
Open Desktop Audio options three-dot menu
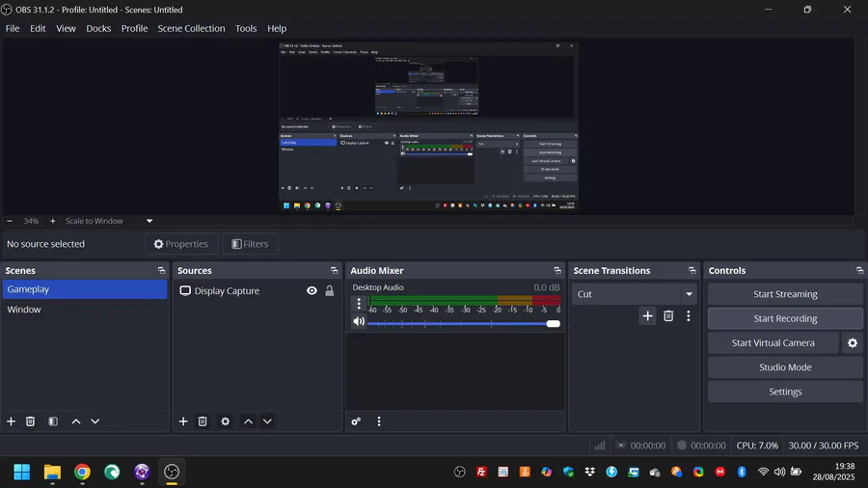coord(359,303)
